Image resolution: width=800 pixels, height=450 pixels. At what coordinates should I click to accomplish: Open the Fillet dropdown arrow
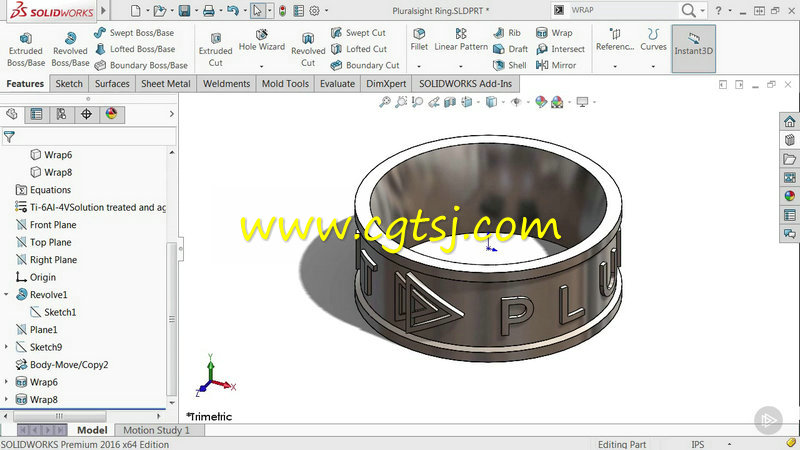419,66
